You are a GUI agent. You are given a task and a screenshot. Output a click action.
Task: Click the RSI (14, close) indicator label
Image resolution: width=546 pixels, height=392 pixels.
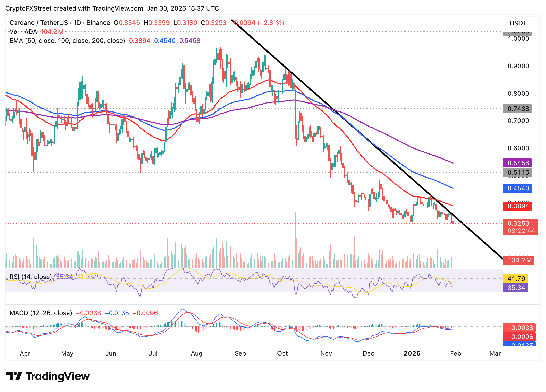31,277
